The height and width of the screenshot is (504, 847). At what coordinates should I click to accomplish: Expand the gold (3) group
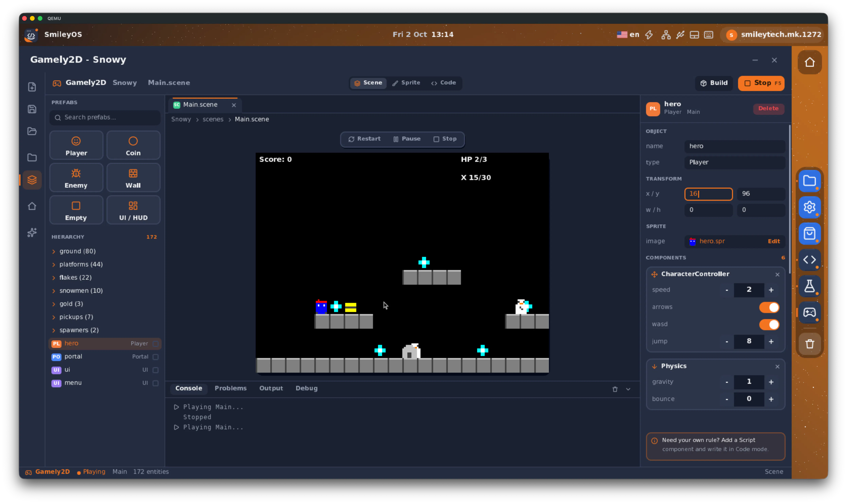pyautogui.click(x=54, y=304)
